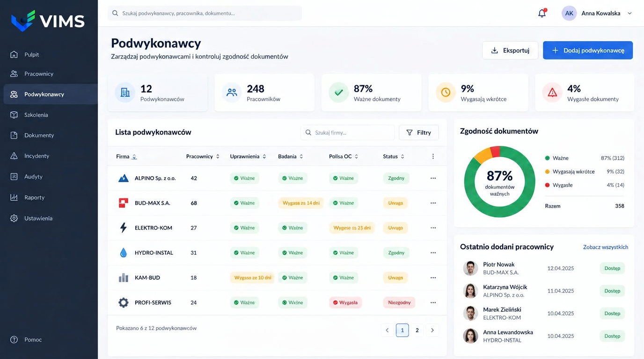Open row actions for HYDRO-INSTAL

coord(433,252)
